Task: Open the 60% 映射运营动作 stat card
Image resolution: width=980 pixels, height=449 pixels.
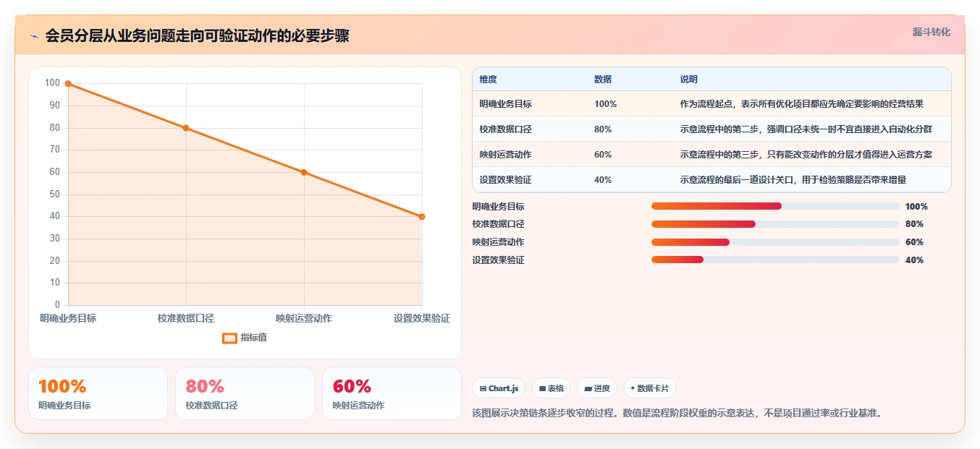Action: click(x=392, y=393)
